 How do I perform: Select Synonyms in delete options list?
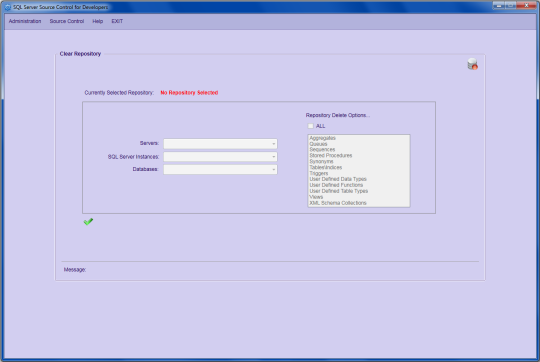[321, 162]
